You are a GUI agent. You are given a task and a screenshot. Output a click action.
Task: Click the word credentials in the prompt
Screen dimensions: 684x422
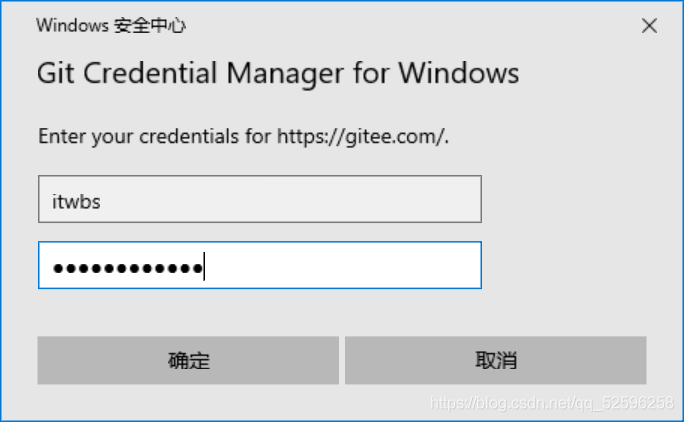click(189, 136)
